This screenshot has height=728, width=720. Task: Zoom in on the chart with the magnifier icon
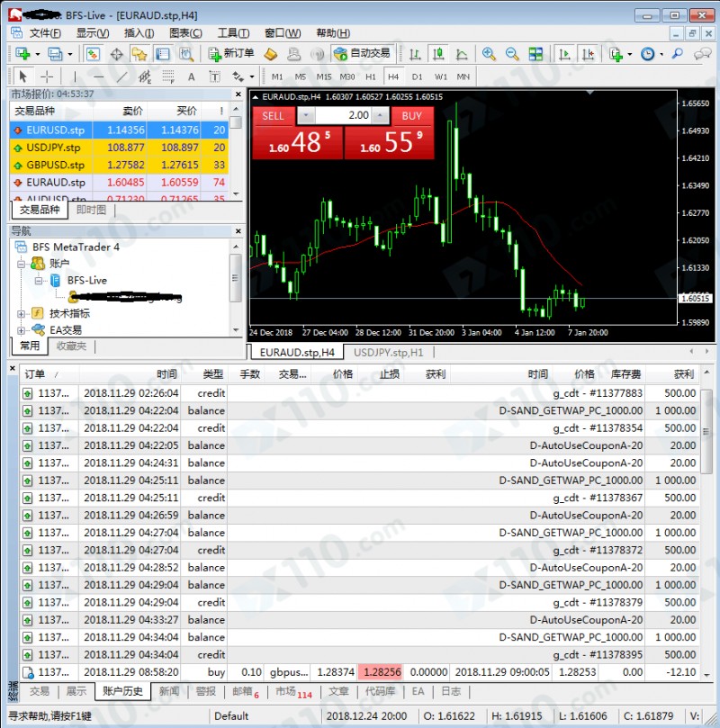[489, 54]
